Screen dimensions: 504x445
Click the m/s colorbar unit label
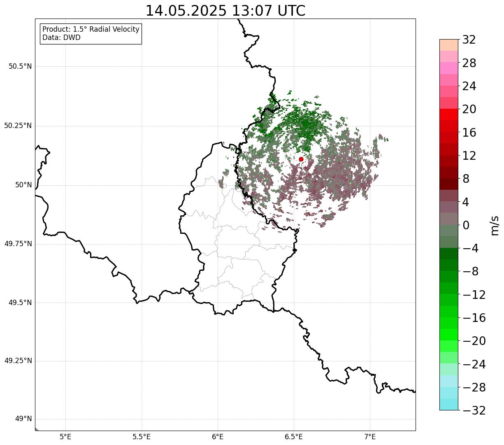(494, 225)
